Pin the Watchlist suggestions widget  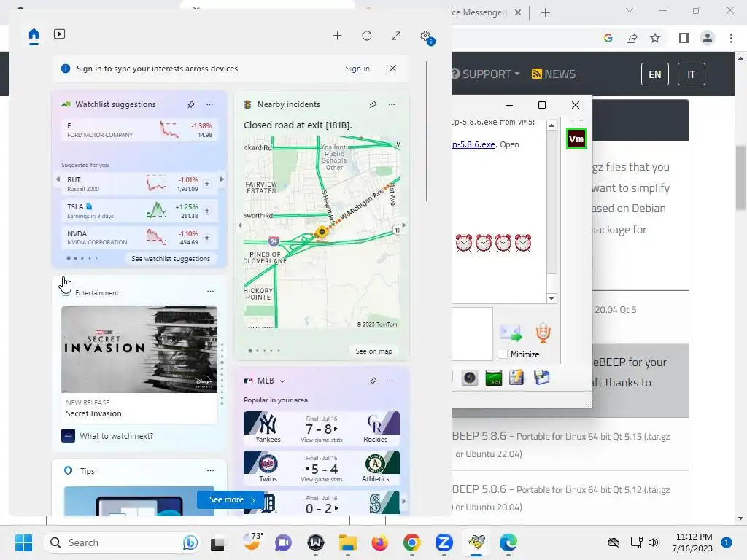coord(191,104)
